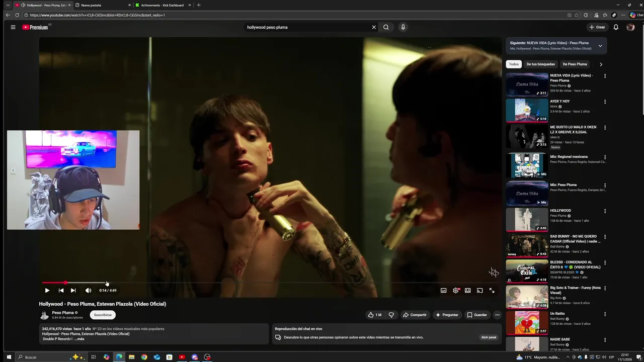This screenshot has width=644, height=362.
Task: Subscribe to Peso Pluma via Suscribirse
Action: [x=103, y=315]
